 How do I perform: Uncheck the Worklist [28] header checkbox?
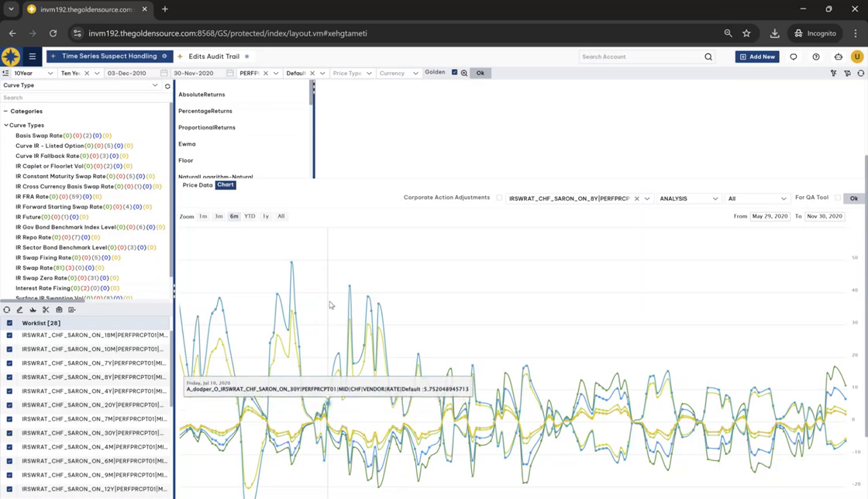point(9,323)
